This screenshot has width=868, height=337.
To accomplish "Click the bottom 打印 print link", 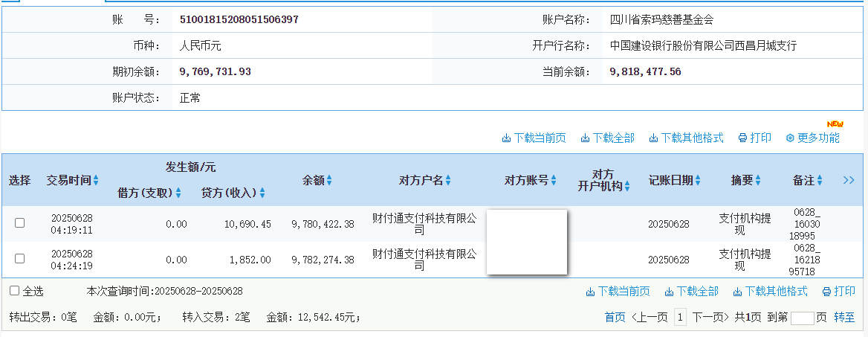I will 839,291.
